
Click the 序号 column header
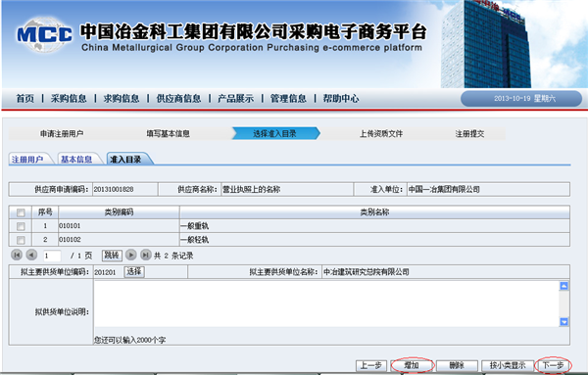tap(45, 212)
